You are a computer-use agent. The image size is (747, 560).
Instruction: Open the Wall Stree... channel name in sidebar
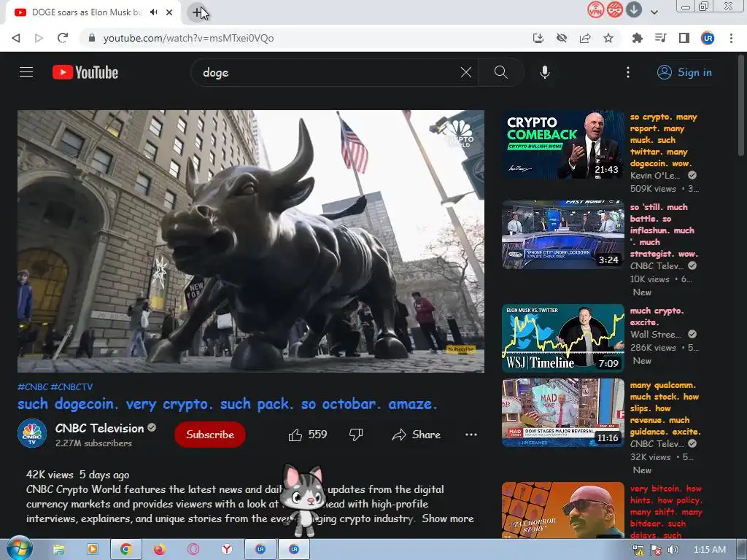point(656,334)
